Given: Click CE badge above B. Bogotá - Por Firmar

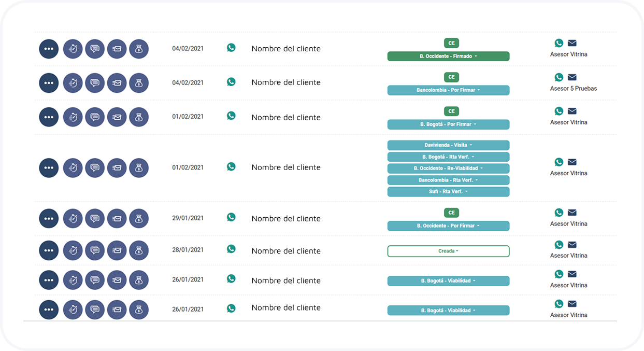Looking at the screenshot, I should 451,111.
